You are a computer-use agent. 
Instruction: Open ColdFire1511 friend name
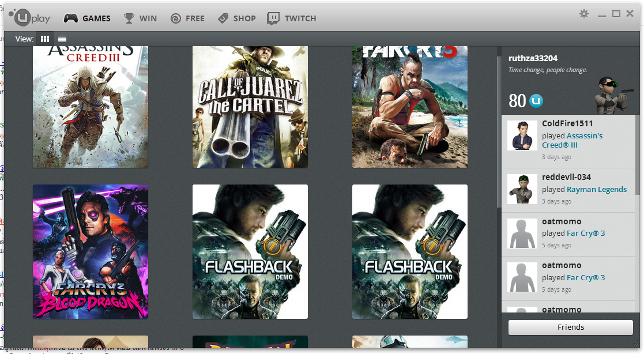[567, 123]
